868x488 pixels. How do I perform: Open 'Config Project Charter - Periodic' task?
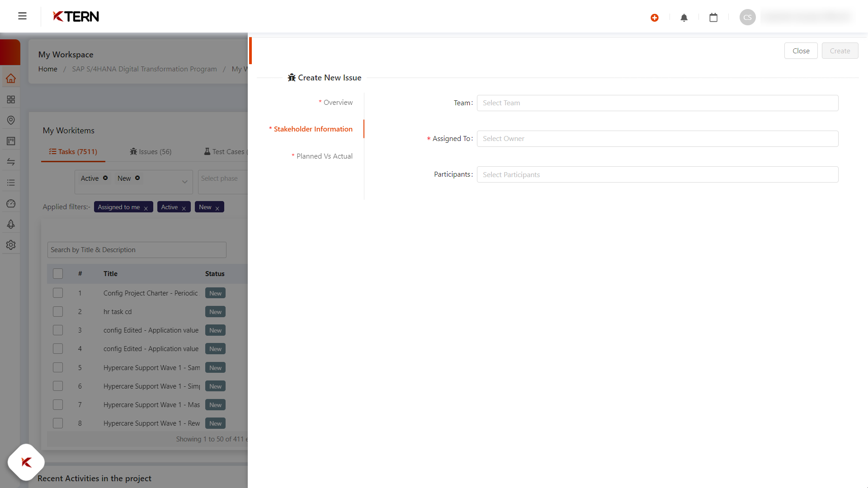151,293
